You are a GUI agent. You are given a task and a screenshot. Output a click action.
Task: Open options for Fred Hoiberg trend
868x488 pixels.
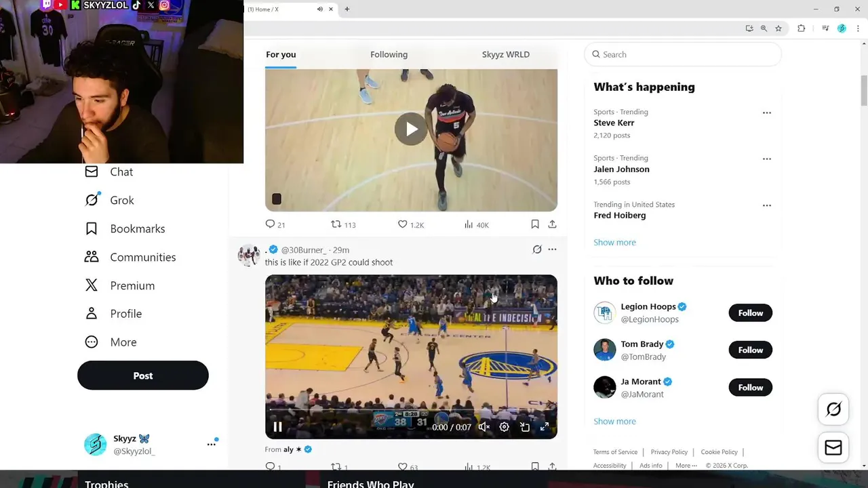click(x=767, y=205)
